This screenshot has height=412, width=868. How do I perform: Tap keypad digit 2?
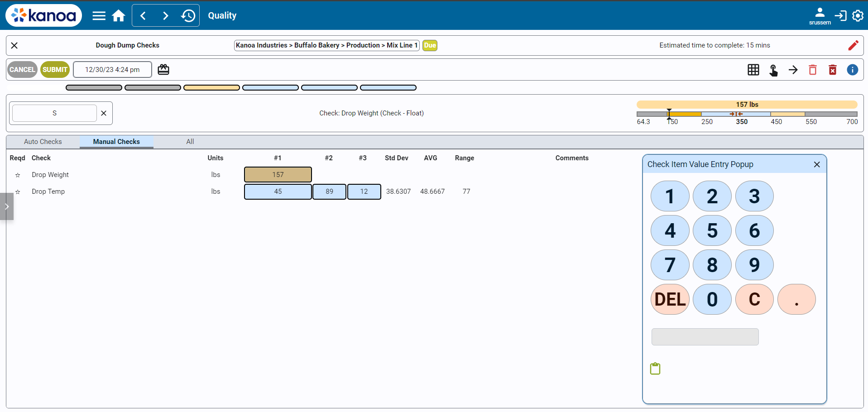(712, 196)
